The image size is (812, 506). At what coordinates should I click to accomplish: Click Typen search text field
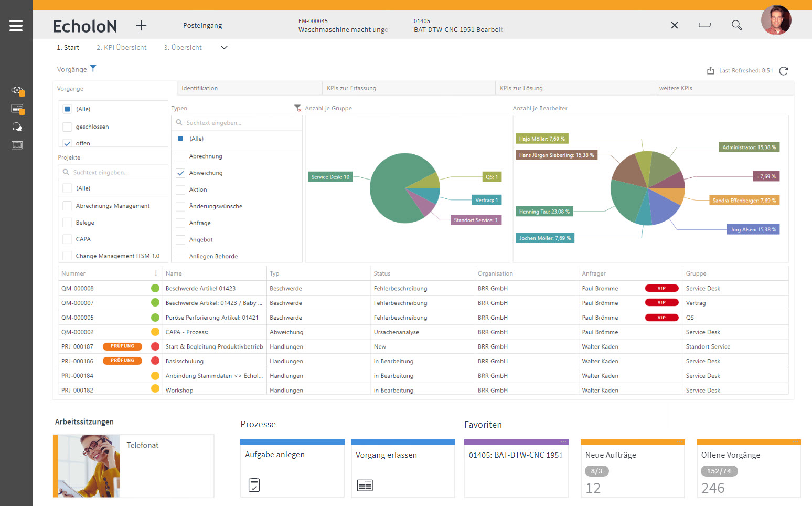coord(237,122)
